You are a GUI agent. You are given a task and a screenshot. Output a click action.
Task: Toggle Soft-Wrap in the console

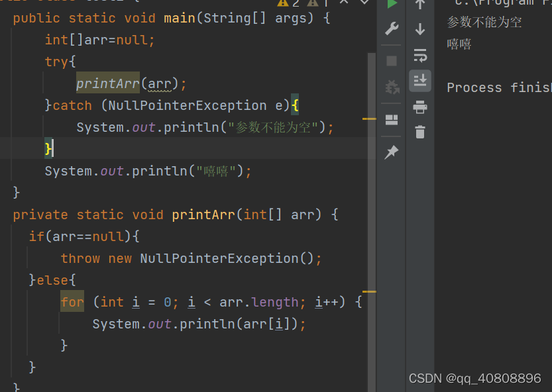420,55
